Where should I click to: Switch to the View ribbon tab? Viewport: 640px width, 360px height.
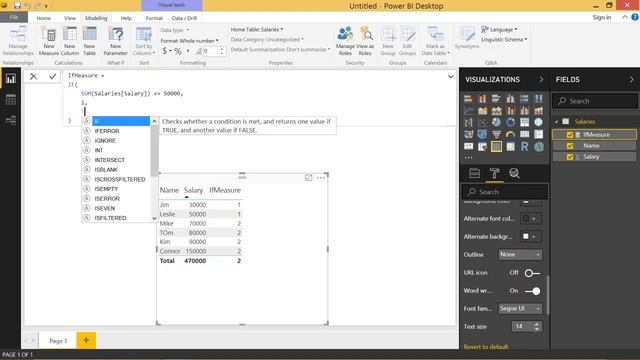[70, 18]
